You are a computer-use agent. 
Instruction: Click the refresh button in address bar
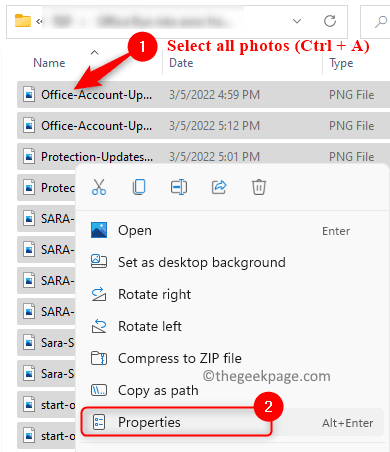click(x=330, y=21)
